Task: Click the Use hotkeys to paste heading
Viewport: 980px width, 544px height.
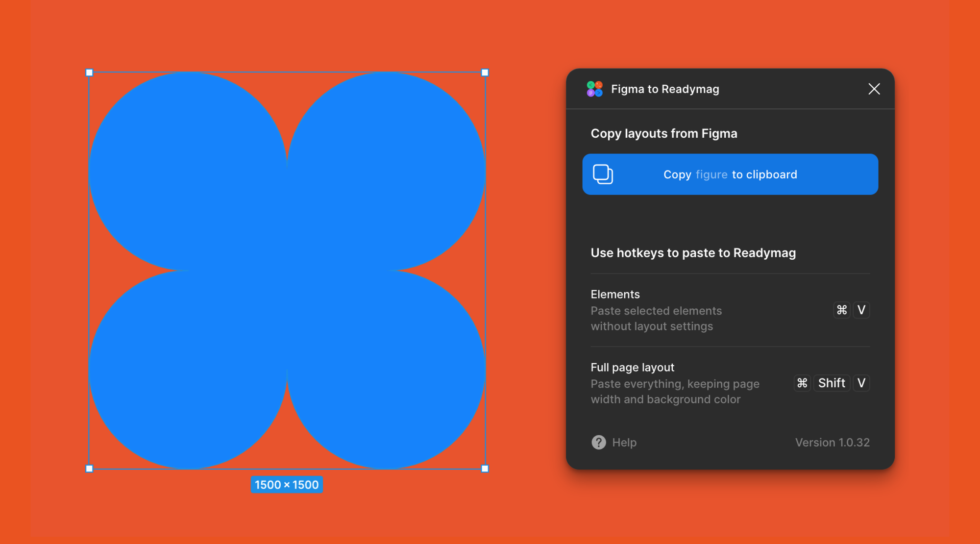Action: (x=693, y=253)
